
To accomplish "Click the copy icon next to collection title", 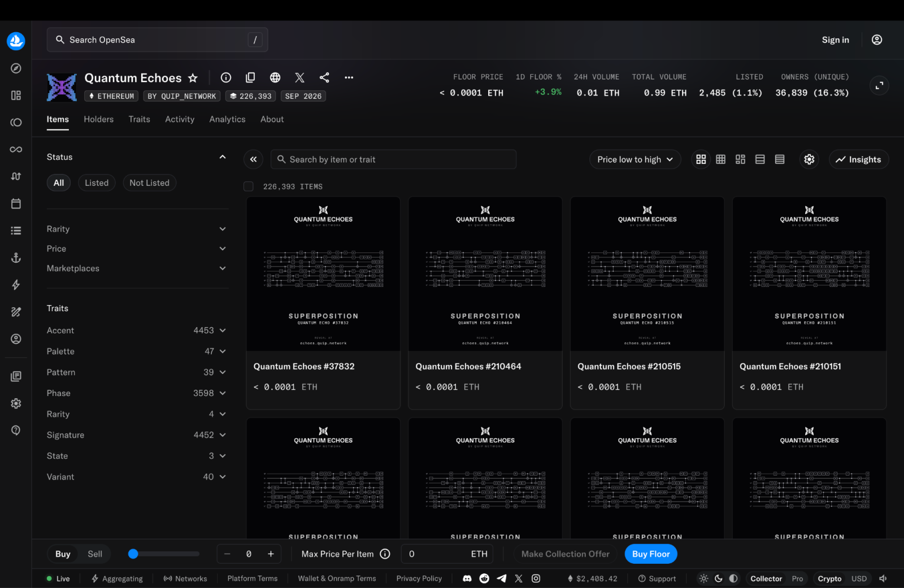I will pyautogui.click(x=250, y=77).
